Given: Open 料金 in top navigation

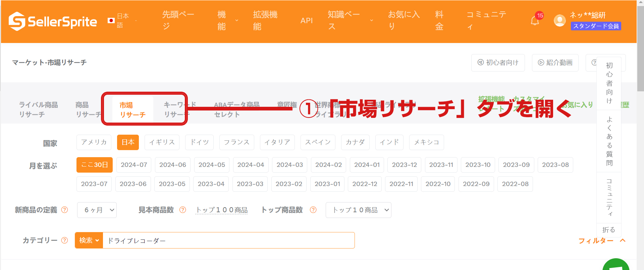Looking at the screenshot, I should click(439, 20).
